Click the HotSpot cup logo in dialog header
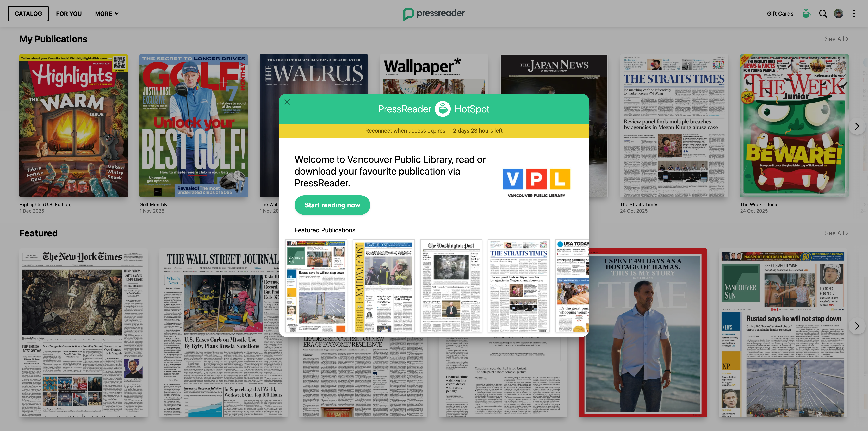This screenshot has height=431, width=868. 442,109
